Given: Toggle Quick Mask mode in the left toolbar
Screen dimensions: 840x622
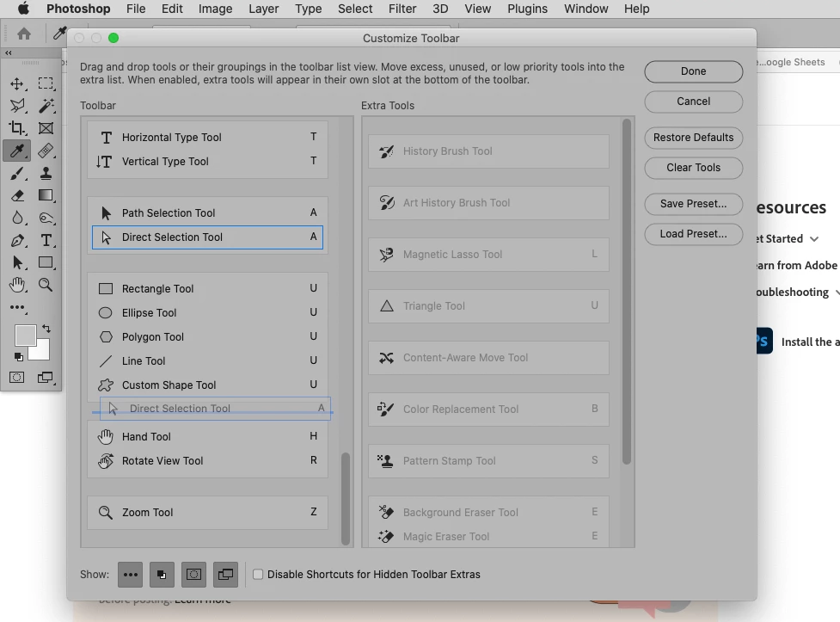Looking at the screenshot, I should [16, 378].
